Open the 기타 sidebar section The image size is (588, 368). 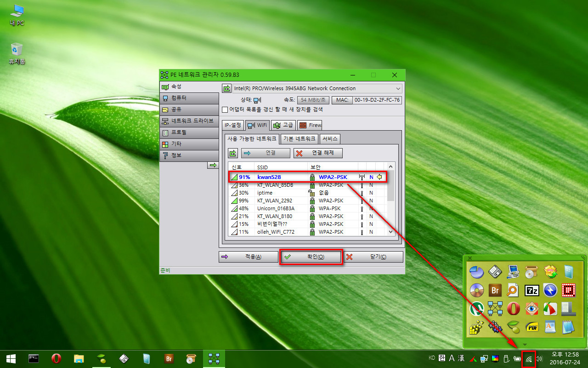pos(189,144)
